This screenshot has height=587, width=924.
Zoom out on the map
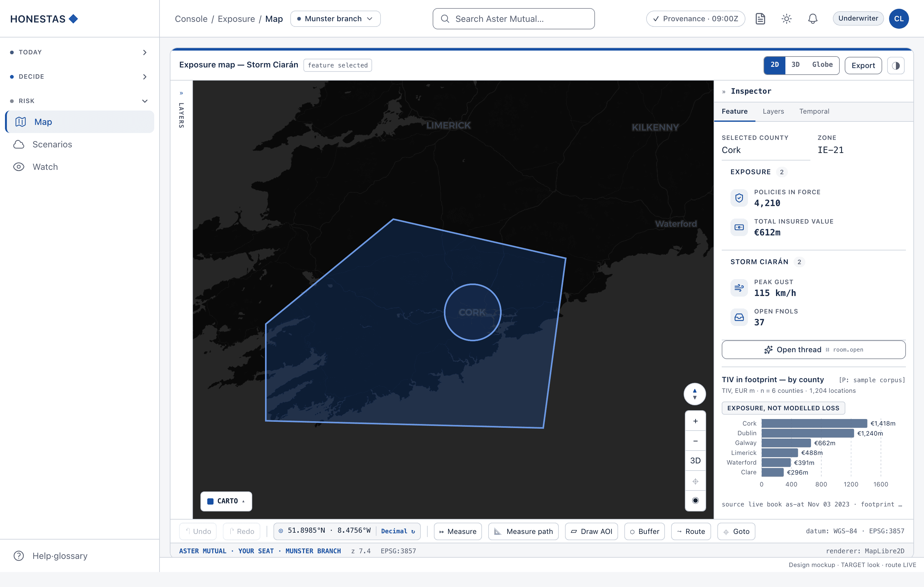coord(695,441)
